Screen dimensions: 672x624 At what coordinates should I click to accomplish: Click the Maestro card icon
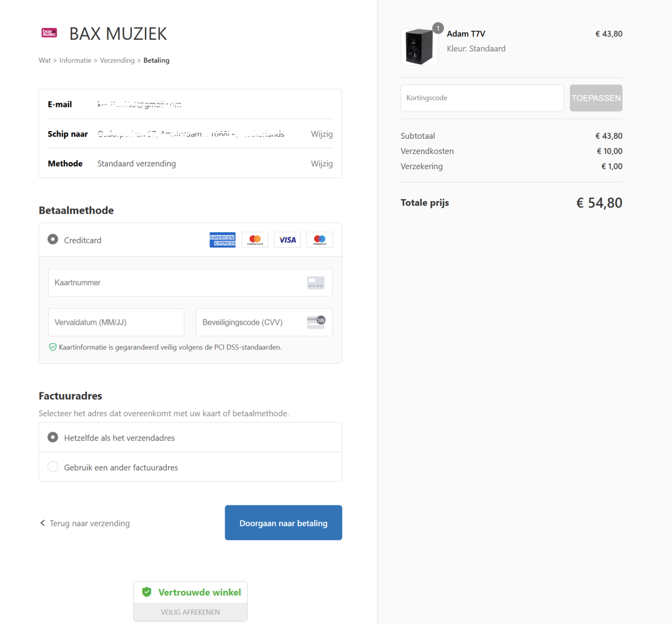(x=320, y=240)
